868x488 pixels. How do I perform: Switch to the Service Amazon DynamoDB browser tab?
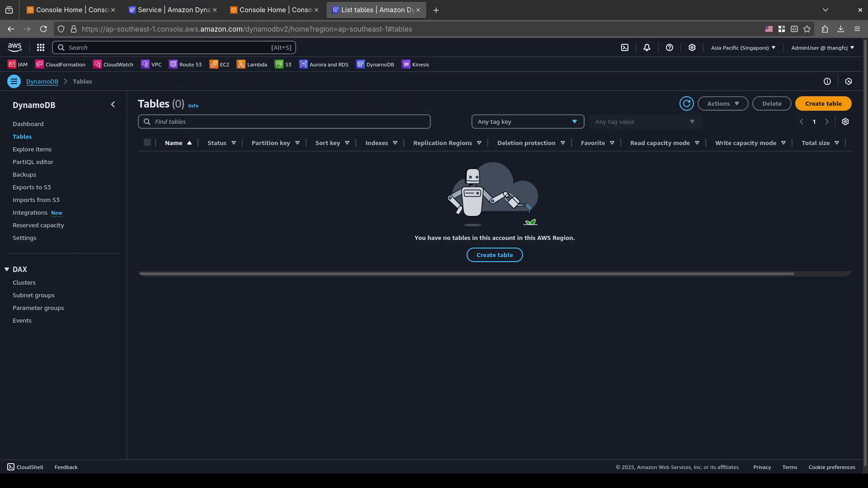click(x=173, y=10)
